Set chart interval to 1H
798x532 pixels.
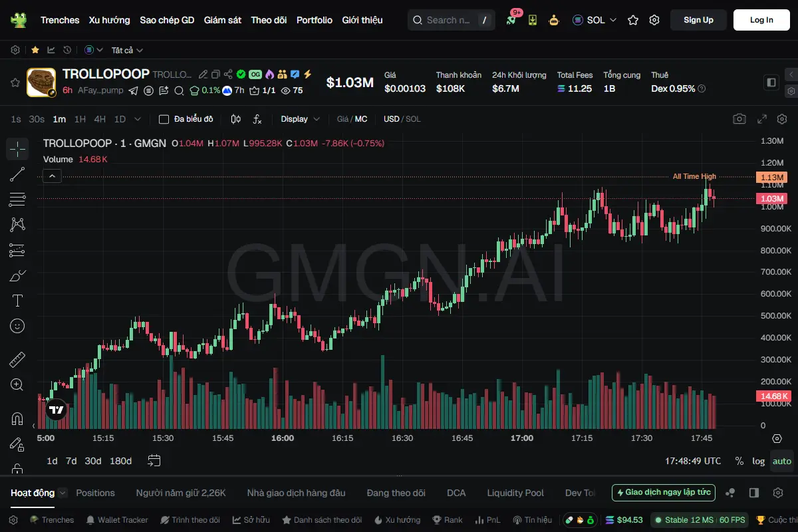(x=80, y=119)
